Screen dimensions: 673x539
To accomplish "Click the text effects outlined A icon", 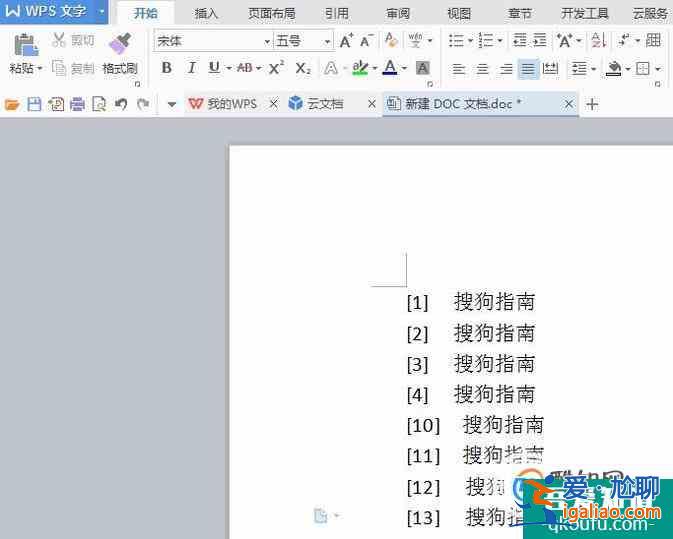I will click(x=330, y=68).
